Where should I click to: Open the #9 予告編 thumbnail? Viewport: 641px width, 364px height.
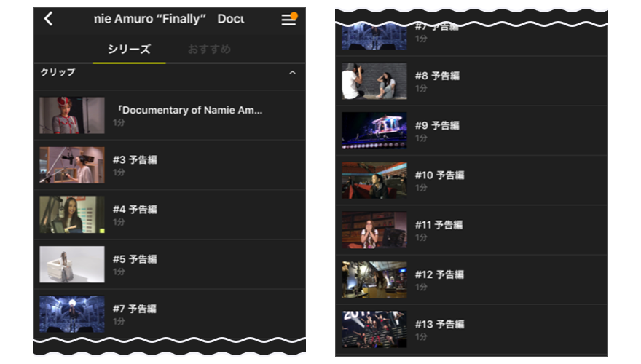click(374, 130)
